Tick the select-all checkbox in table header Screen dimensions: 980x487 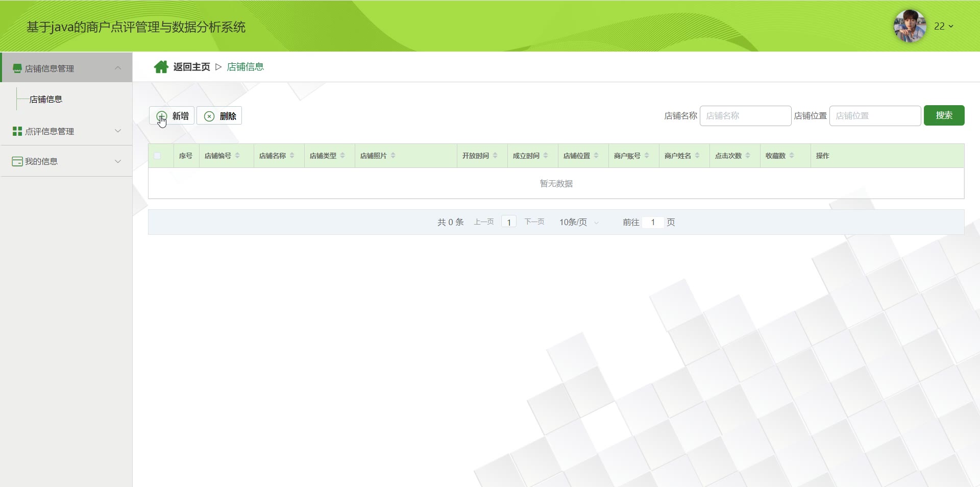[x=157, y=156]
